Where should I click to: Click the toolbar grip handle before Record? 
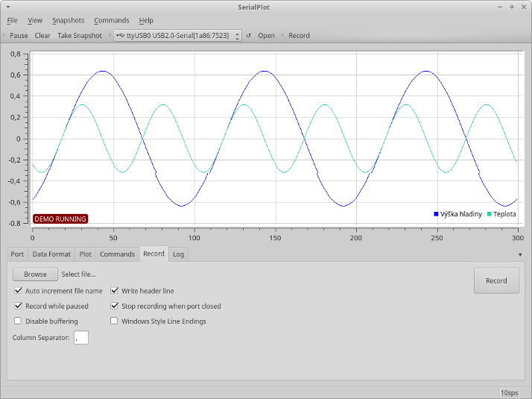pyautogui.click(x=282, y=35)
